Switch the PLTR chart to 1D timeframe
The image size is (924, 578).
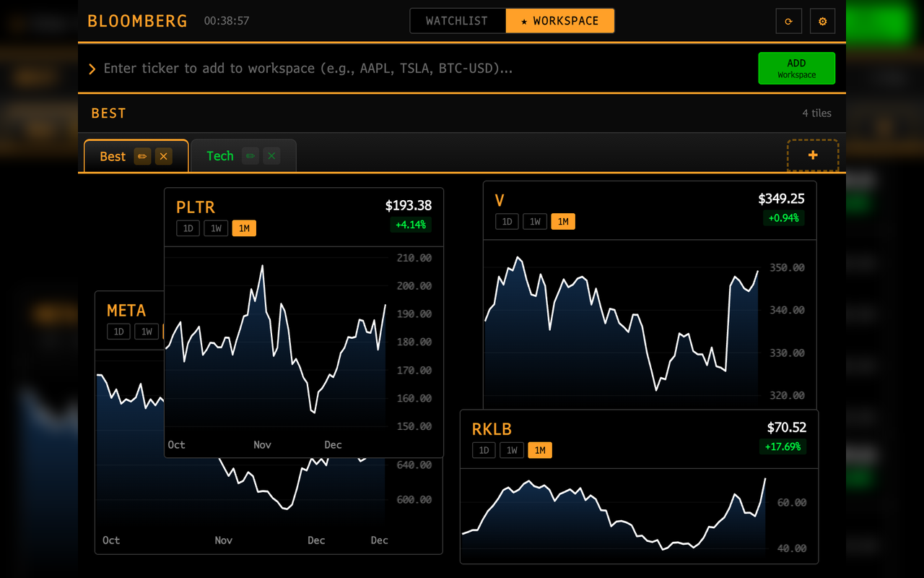[188, 228]
